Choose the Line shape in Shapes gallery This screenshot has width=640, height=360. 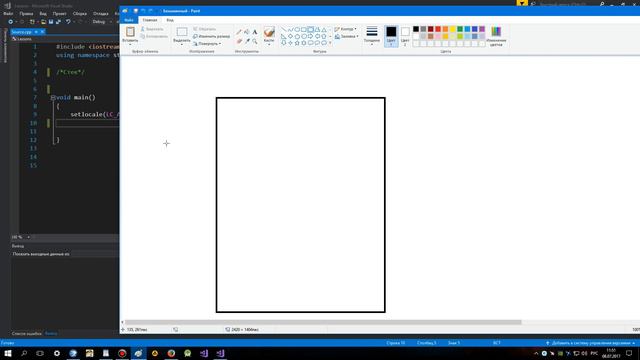pyautogui.click(x=284, y=29)
